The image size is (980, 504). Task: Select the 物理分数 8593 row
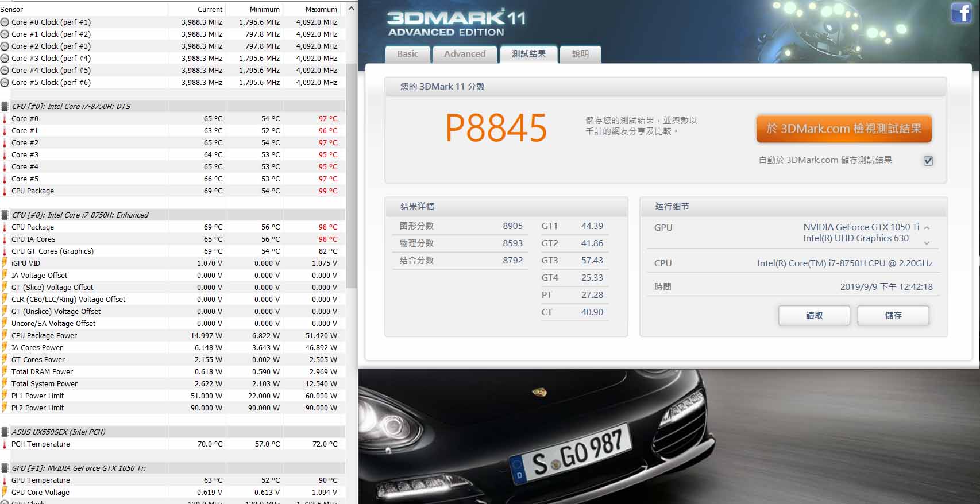(461, 243)
